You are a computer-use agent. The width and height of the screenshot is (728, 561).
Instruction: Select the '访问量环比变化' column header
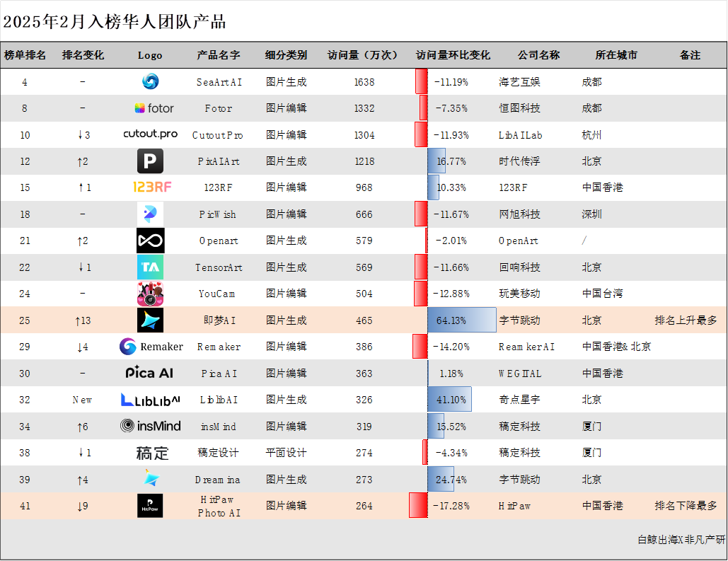(x=453, y=55)
